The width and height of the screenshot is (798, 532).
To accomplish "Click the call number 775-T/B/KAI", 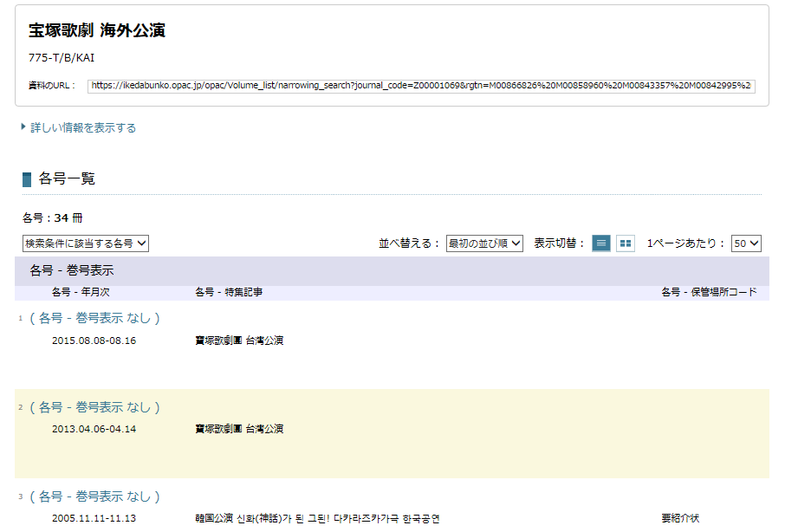I will (62, 58).
